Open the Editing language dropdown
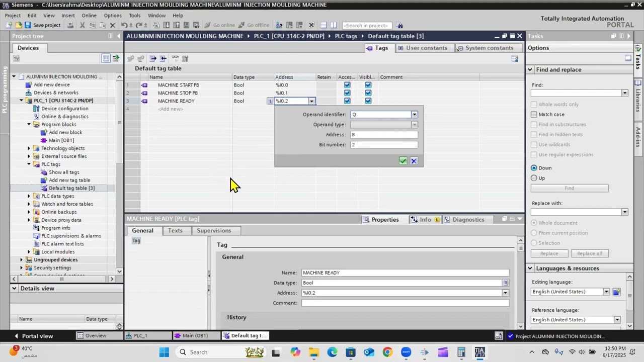The image size is (644, 362). [x=606, y=292]
